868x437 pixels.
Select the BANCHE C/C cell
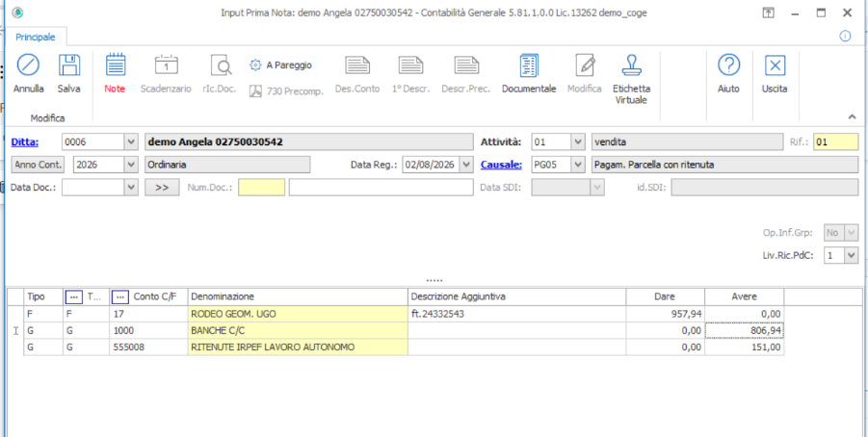click(298, 331)
